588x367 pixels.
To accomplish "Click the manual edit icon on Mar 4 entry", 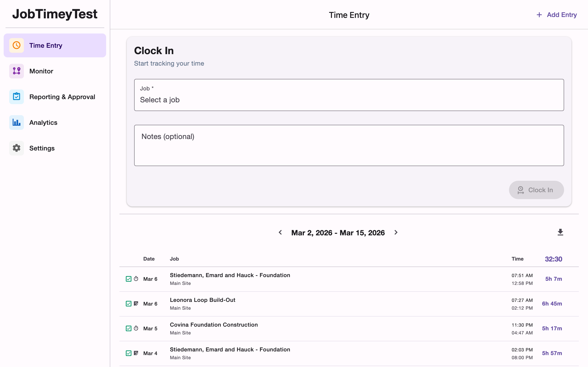I will [x=136, y=353].
